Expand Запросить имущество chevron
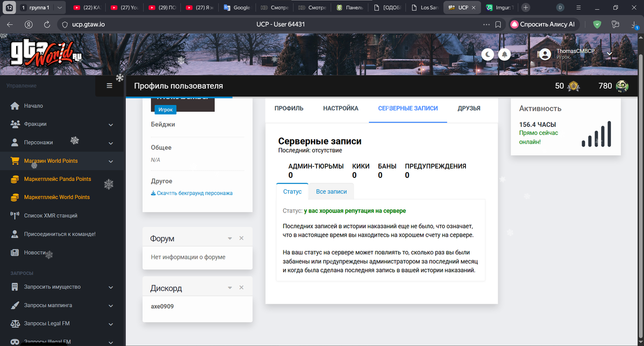 pos(111,287)
